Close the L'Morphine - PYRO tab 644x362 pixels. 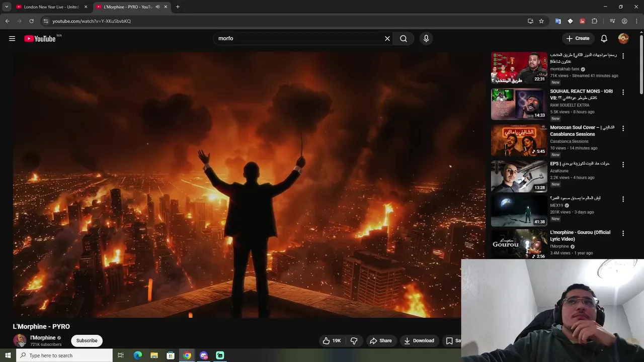click(x=166, y=7)
